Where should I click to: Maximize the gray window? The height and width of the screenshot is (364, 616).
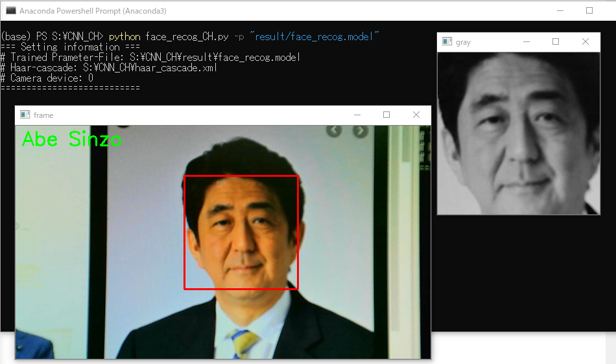click(556, 41)
